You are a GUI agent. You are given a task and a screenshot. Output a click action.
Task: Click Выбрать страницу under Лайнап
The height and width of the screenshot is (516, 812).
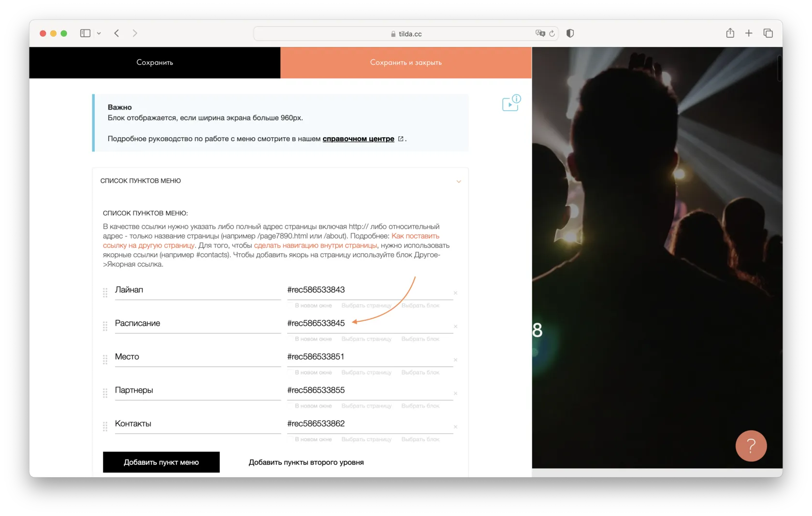(366, 306)
